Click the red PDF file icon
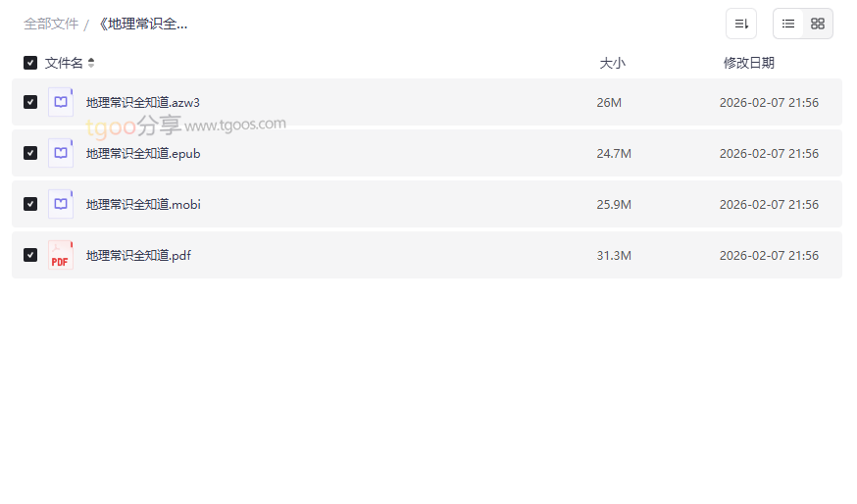 (x=61, y=255)
